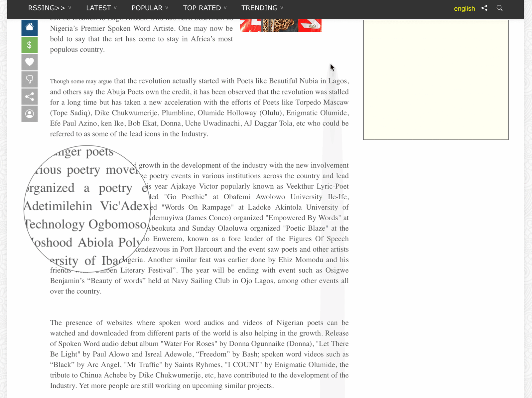The height and width of the screenshot is (398, 532).
Task: Select the TRENDING menu item
Action: [260, 8]
